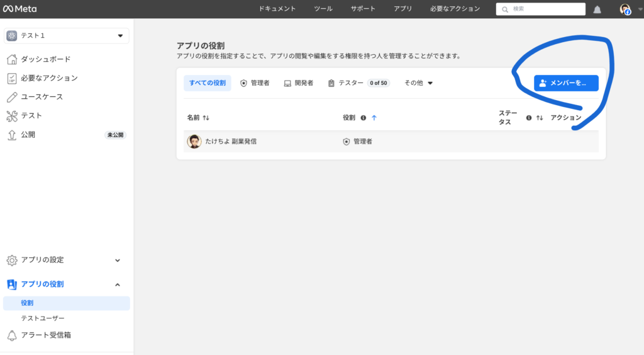Screen dimensions: 644x355
Task: Open the notifications bell icon
Action: click(597, 9)
